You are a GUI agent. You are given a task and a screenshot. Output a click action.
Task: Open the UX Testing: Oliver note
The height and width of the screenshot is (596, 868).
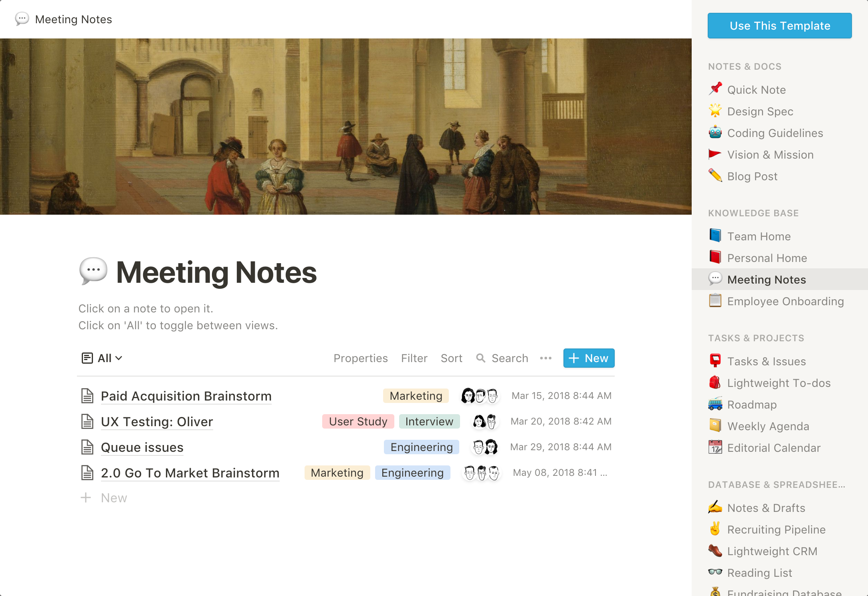click(x=157, y=421)
